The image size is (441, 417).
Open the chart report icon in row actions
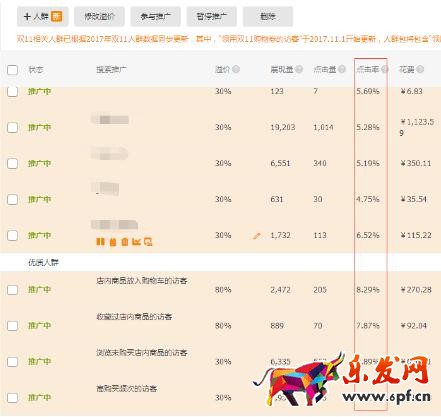point(136,242)
